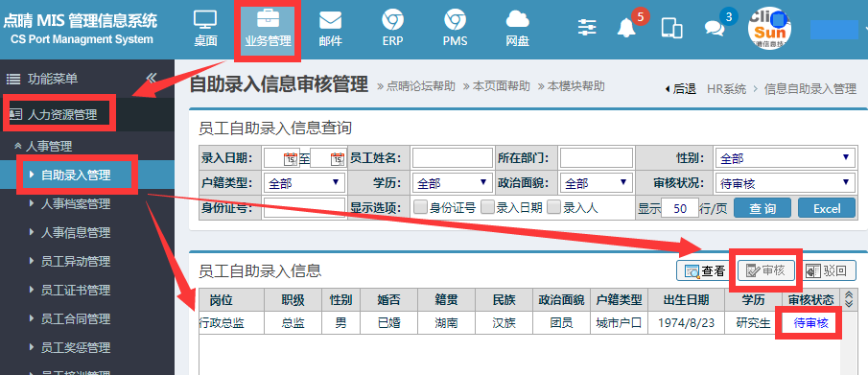868x375 pixels.
Task: Open the 桌面 desktop monitor icon
Action: click(205, 21)
